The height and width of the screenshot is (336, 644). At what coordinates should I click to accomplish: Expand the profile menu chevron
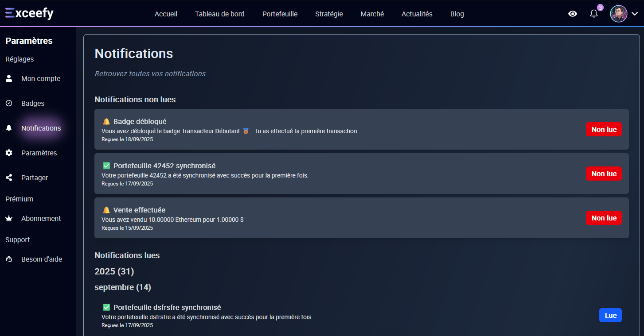pyautogui.click(x=634, y=14)
